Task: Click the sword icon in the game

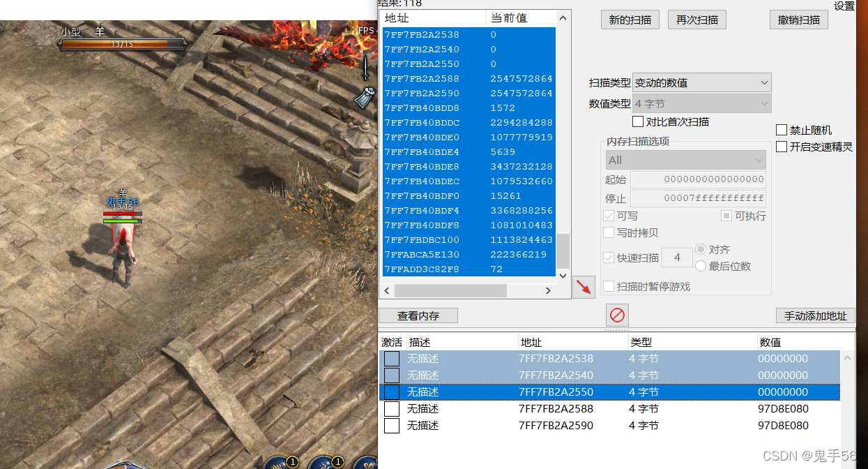Action: tap(365, 68)
